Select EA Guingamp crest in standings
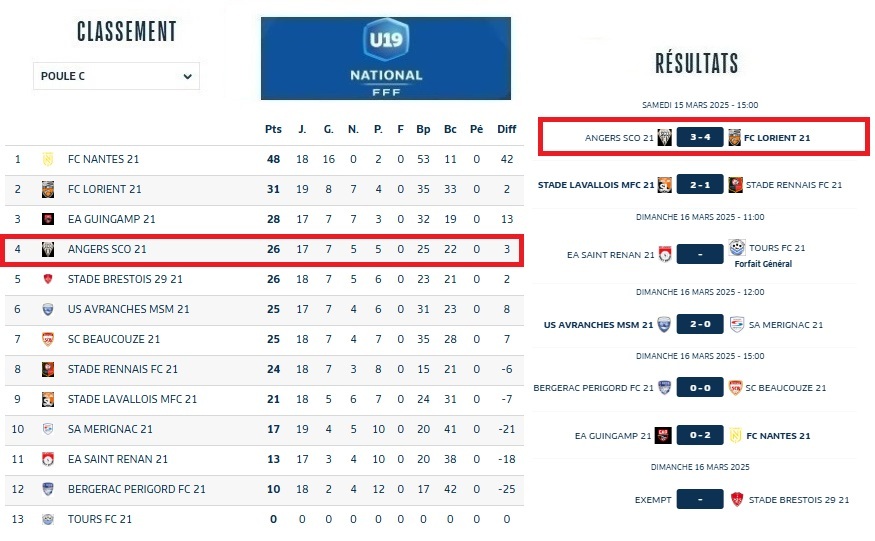The width and height of the screenshot is (875, 541). 47,219
